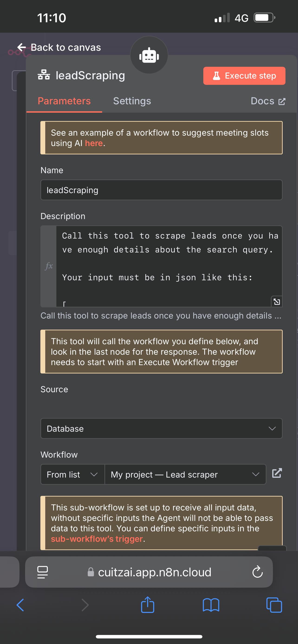This screenshot has width=298, height=644.
Task: Tap the cuitzai.app.n8n.cloud address bar
Action: tap(149, 572)
